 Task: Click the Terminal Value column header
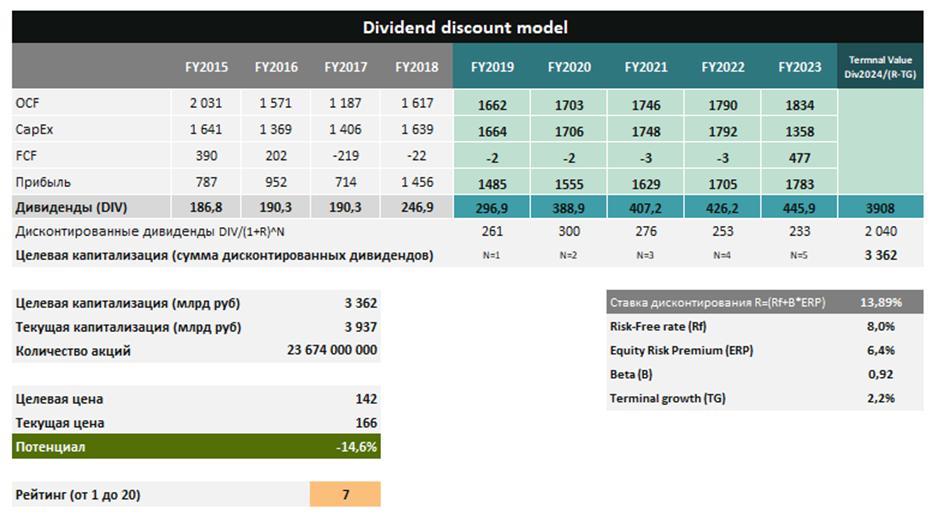[x=880, y=68]
